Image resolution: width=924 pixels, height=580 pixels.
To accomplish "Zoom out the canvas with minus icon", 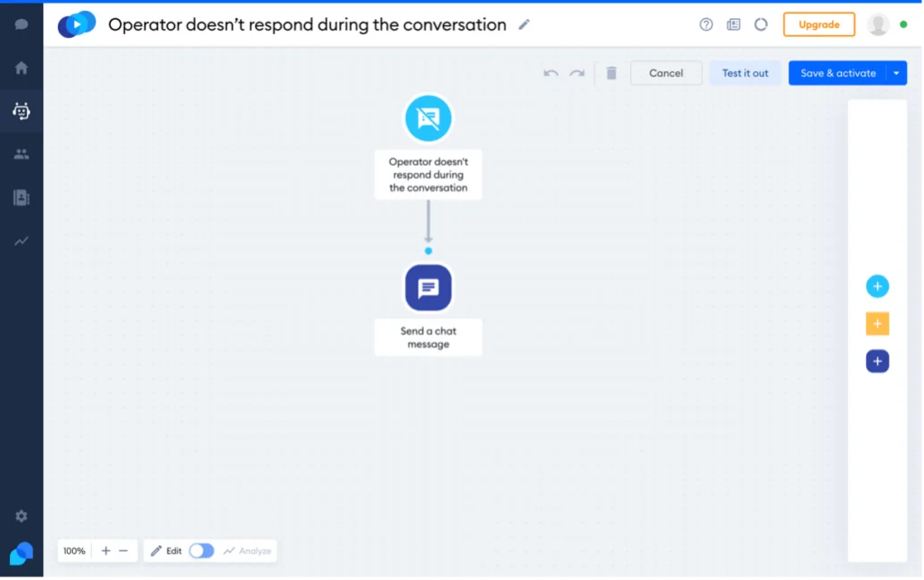I will tap(123, 551).
